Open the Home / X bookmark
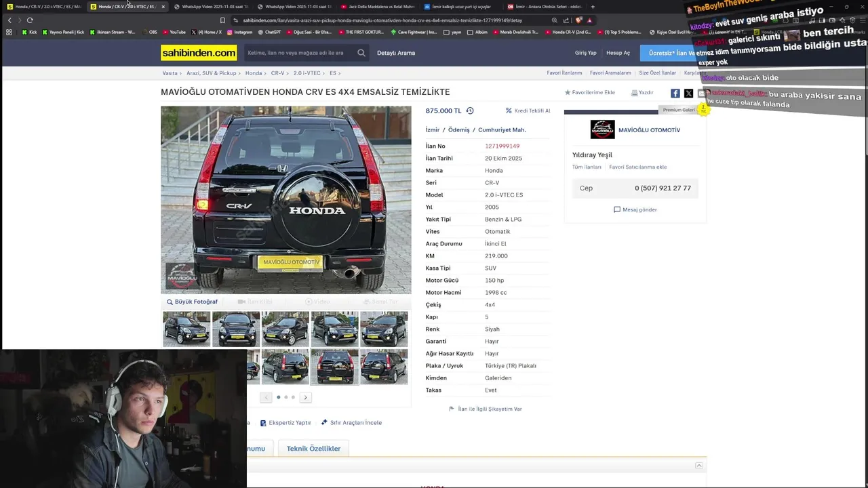 [206, 32]
